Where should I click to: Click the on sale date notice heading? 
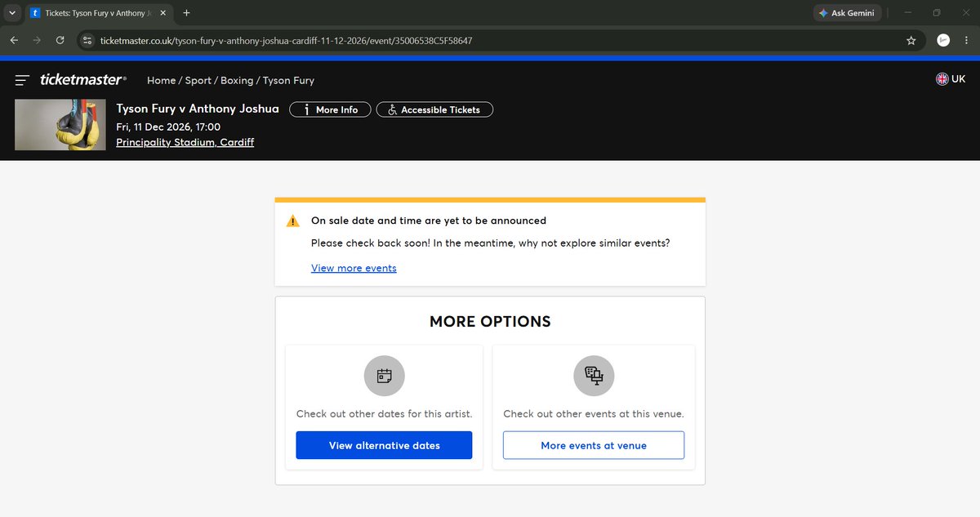pos(429,221)
